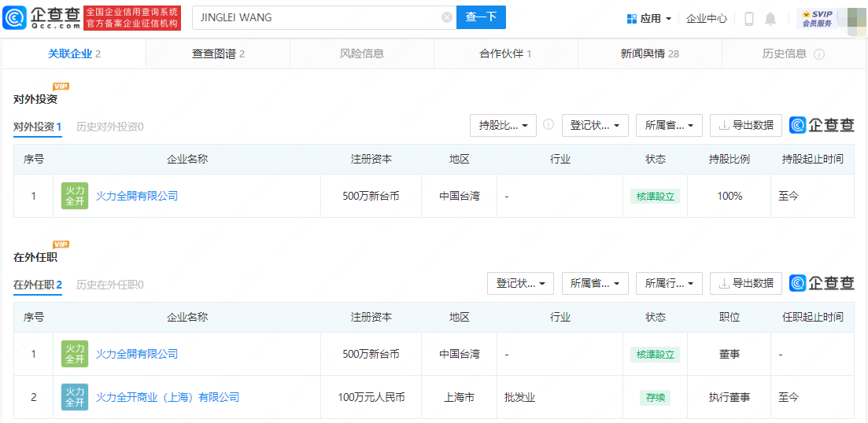The image size is (868, 423).
Task: Click 火力全开 logo in 对外投资 row
Action: (75, 196)
